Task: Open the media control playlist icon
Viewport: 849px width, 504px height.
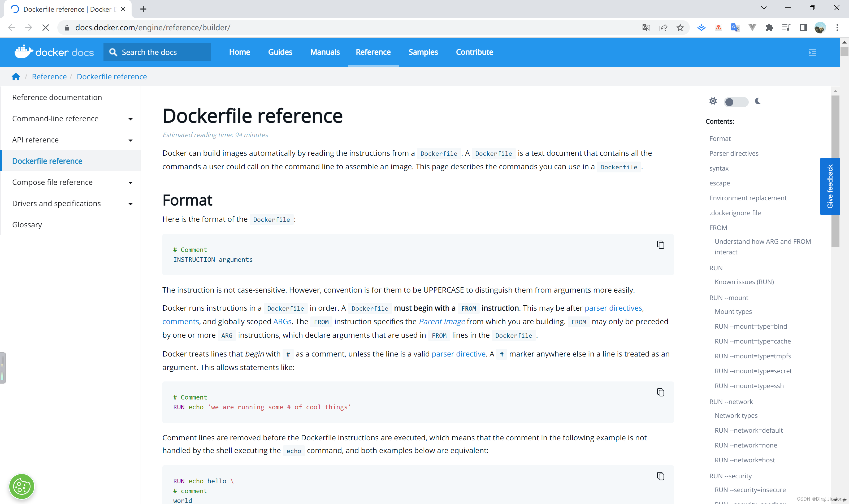Action: (x=786, y=28)
